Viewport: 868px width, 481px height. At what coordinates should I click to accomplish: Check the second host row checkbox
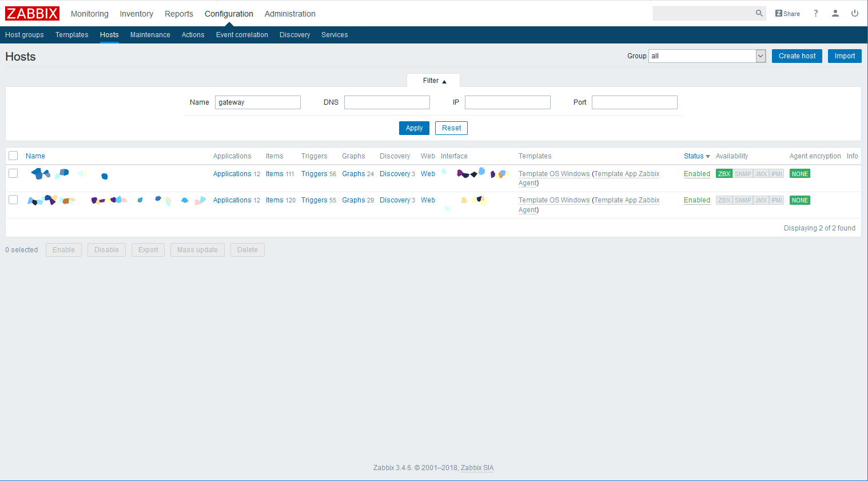tap(13, 200)
